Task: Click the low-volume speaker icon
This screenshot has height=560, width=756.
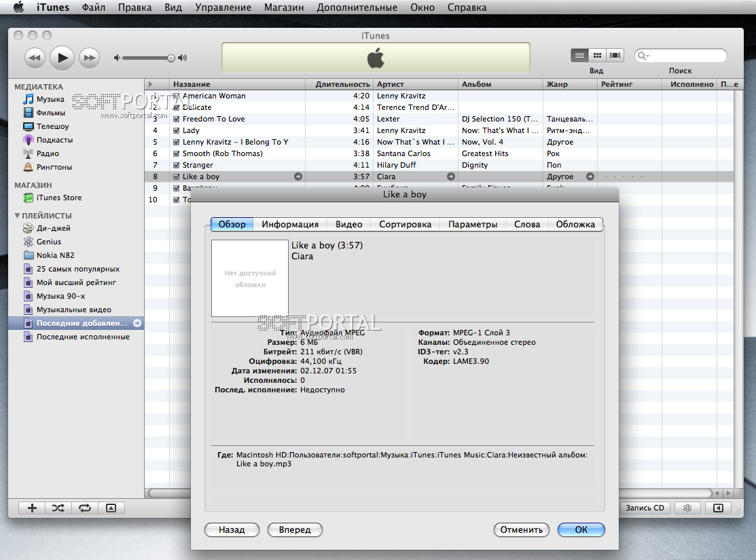Action: (x=117, y=58)
